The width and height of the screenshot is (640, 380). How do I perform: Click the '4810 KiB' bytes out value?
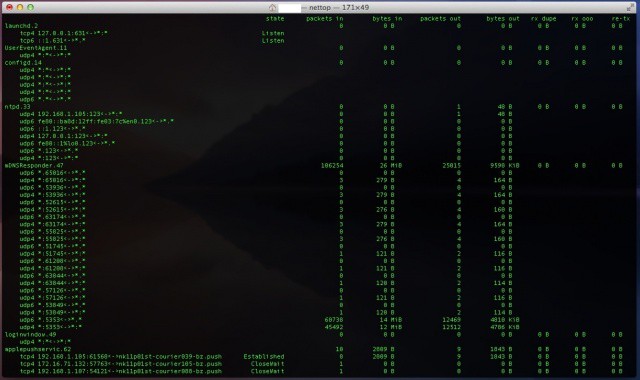point(505,320)
